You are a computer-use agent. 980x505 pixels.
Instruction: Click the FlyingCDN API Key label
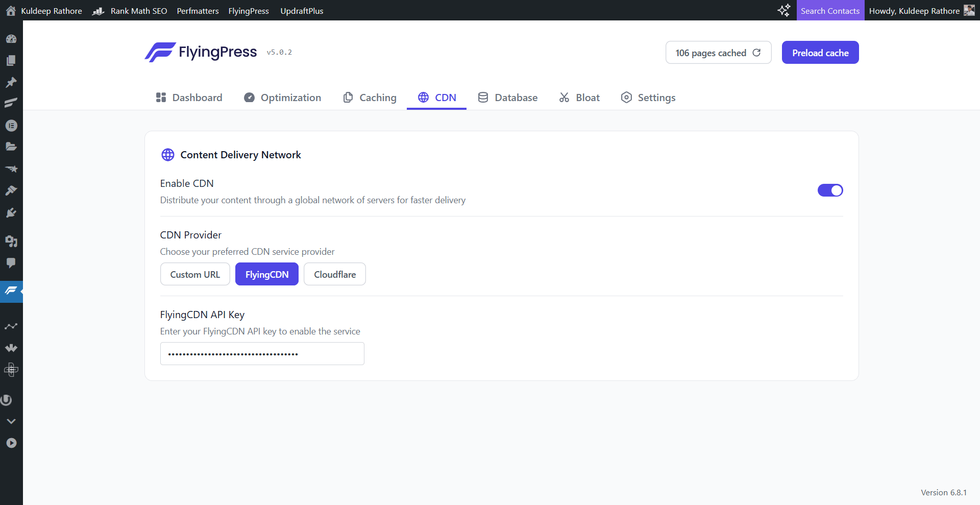point(202,315)
